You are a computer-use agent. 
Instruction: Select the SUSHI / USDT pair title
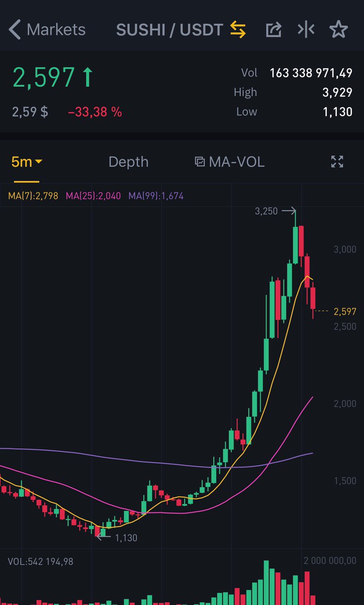[x=169, y=30]
